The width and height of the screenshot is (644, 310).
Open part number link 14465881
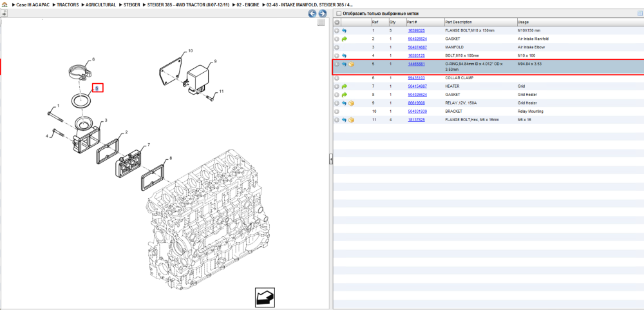pos(416,64)
